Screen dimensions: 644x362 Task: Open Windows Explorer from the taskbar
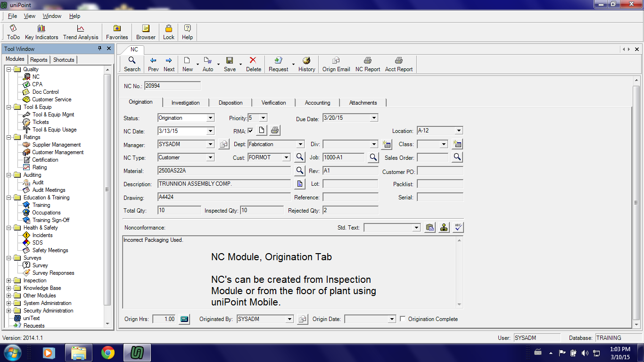78,353
